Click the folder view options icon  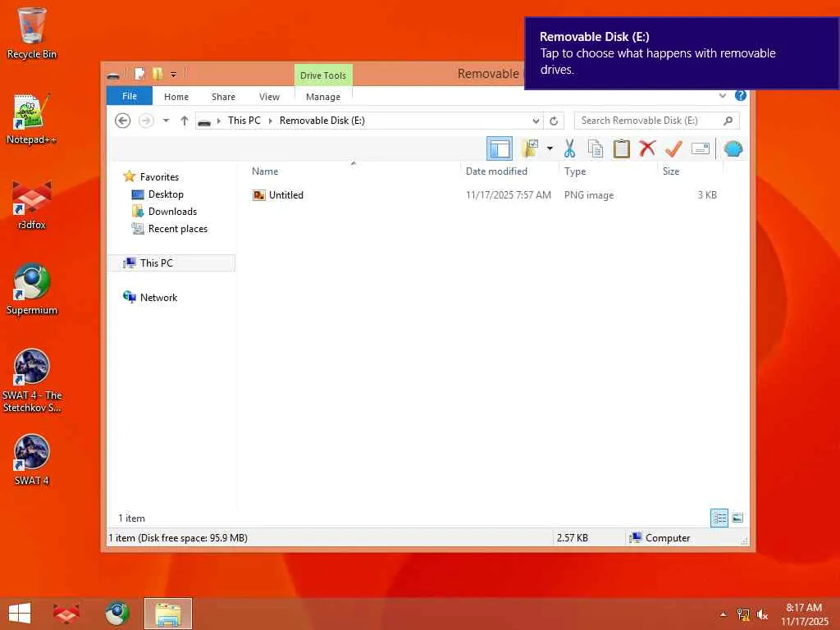(530, 148)
